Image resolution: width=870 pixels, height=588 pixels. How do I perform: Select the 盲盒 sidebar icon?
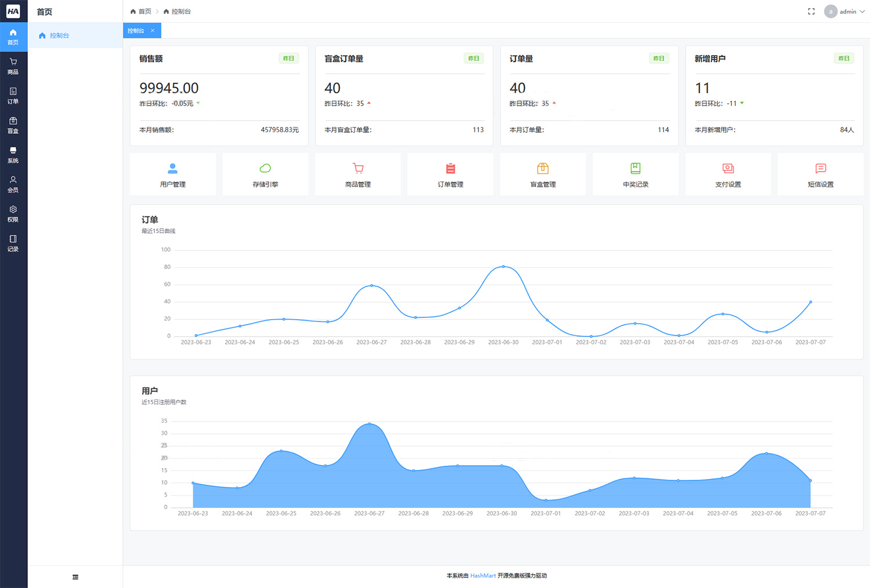13,126
